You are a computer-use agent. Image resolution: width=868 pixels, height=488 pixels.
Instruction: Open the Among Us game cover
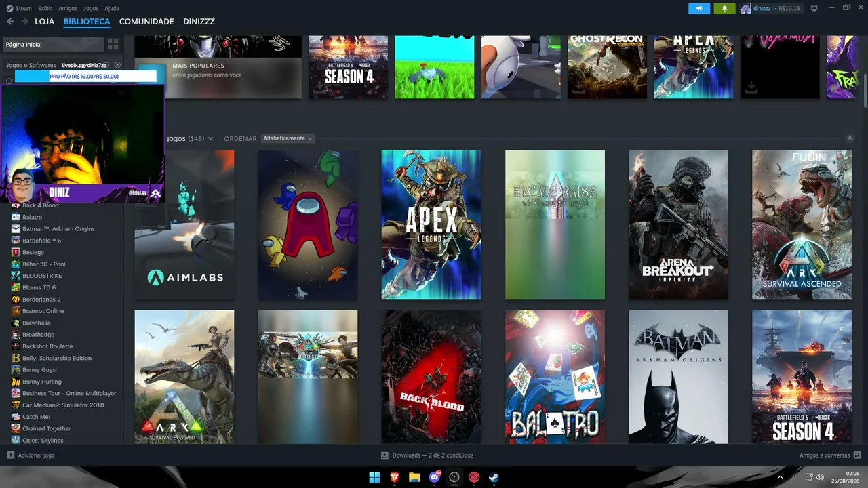[308, 224]
